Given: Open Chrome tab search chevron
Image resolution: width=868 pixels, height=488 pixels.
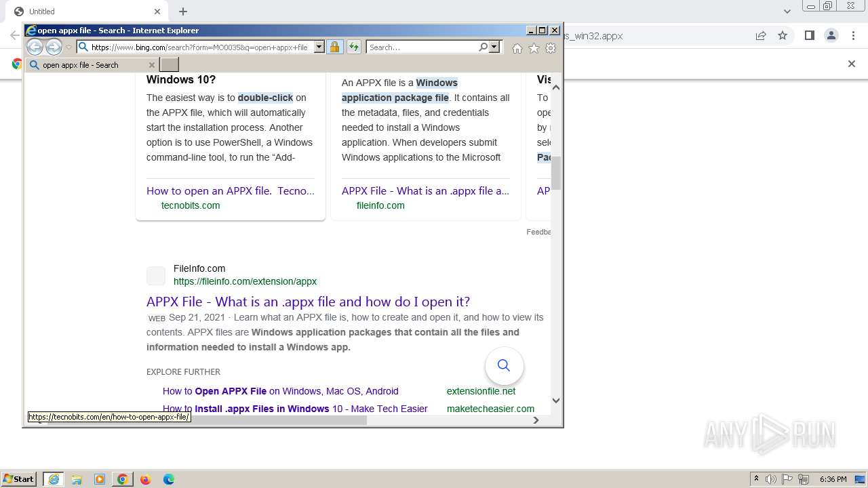Looking at the screenshot, I should tap(787, 12).
